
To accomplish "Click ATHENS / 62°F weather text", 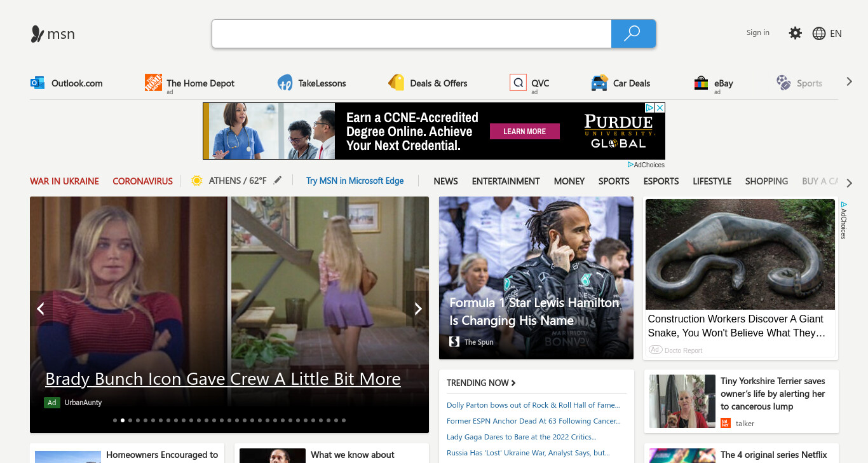I will (238, 181).
